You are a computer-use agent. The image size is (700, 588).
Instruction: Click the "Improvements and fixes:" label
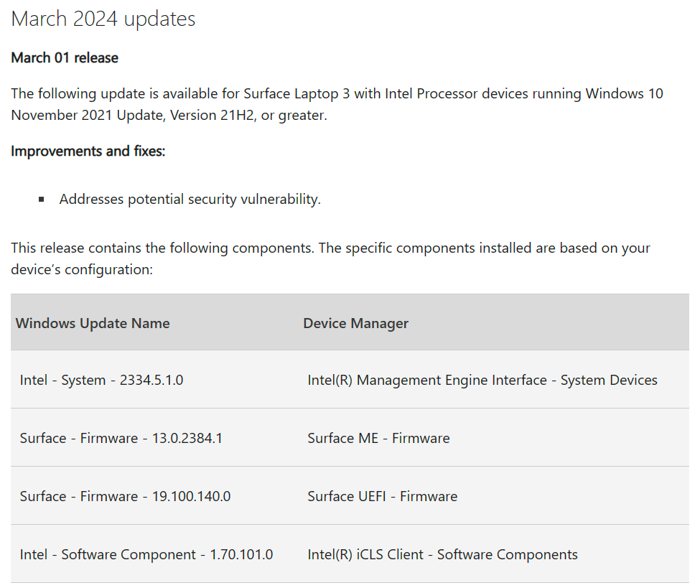88,151
